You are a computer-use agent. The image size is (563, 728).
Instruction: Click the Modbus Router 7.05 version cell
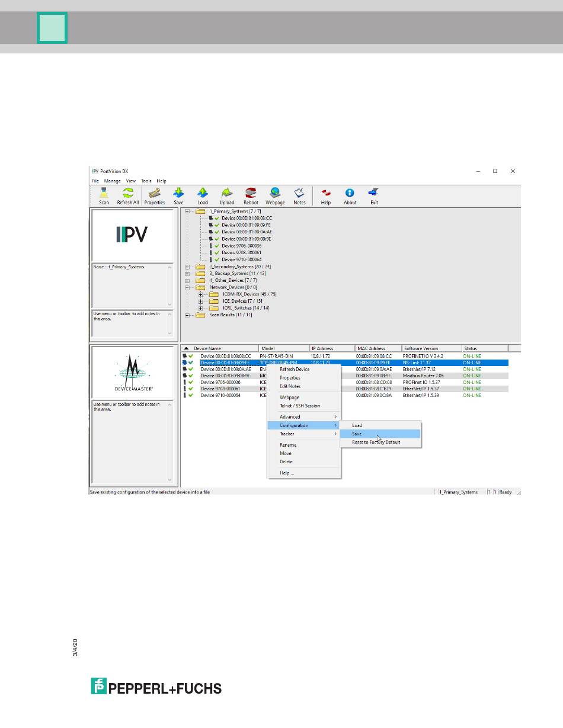click(x=423, y=376)
